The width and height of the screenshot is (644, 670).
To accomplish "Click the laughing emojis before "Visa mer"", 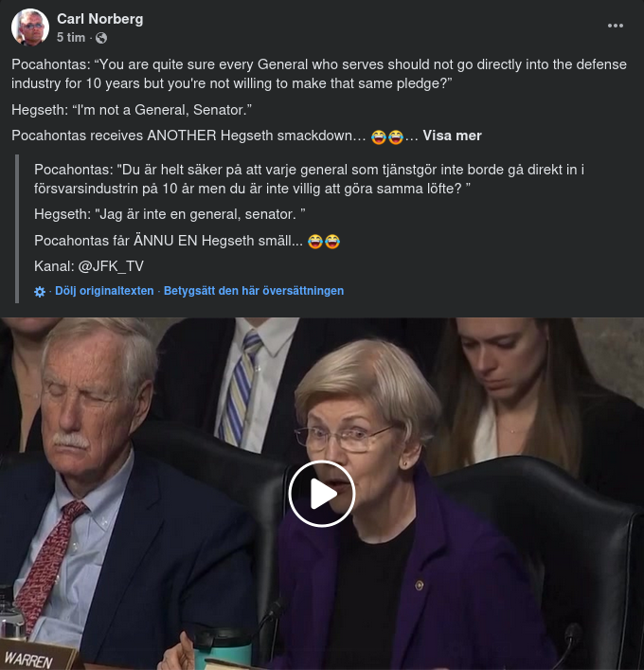I will 386,136.
